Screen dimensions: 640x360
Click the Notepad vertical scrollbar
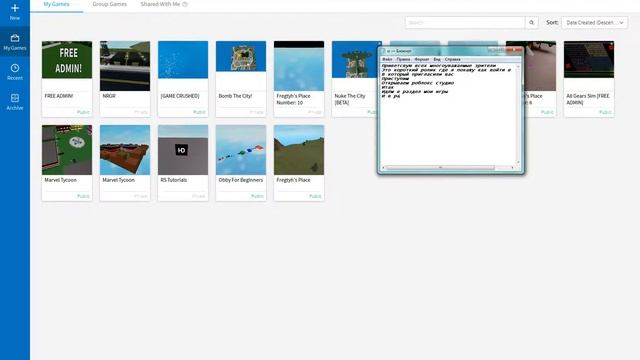click(518, 114)
